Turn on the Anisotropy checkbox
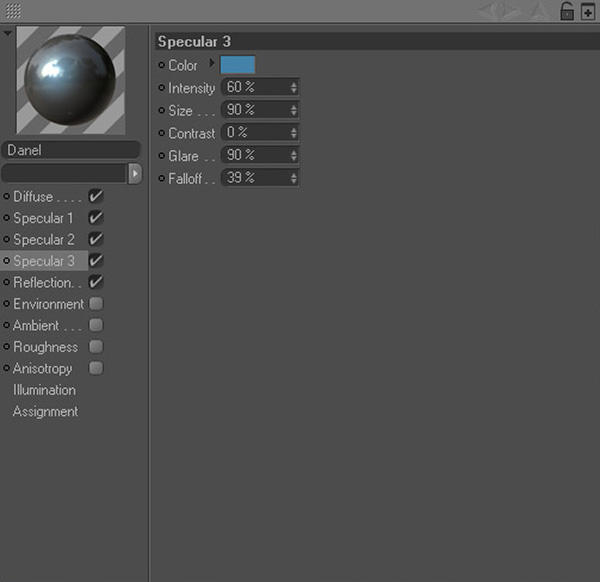 tap(96, 368)
